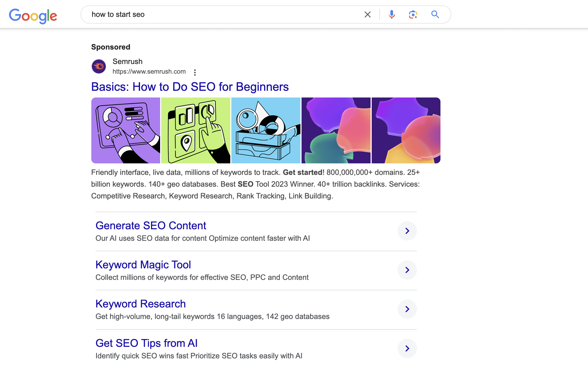Open "Basics: How to Do SEO for Beginners"
This screenshot has width=588, height=368.
pos(190,87)
